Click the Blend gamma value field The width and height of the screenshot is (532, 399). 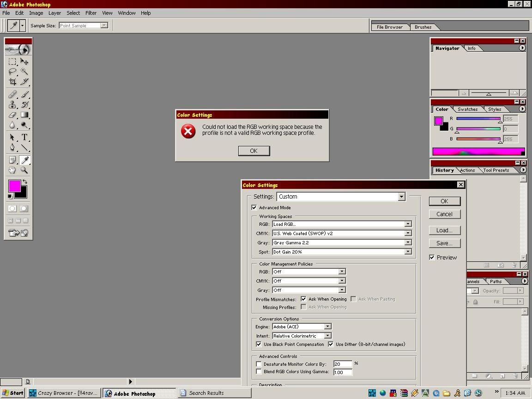pos(343,372)
